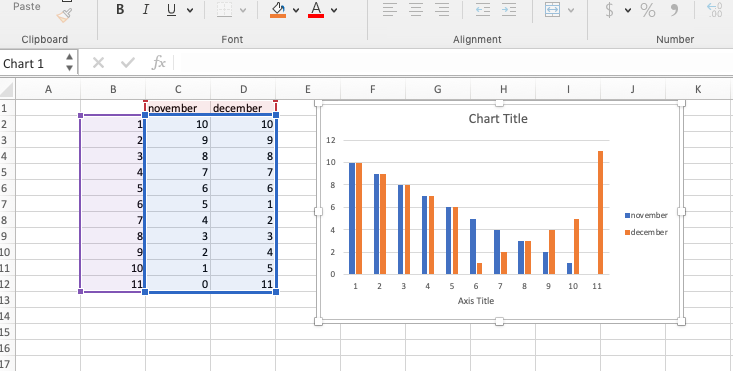Click the tall orange bar at category 11
This screenshot has width=733, height=371.
[x=600, y=212]
